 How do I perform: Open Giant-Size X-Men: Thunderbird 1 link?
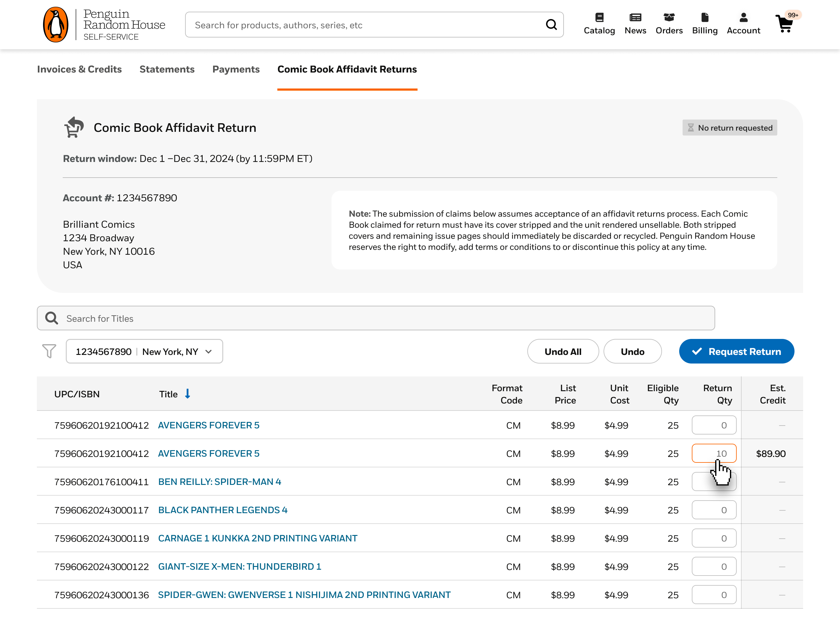240,567
